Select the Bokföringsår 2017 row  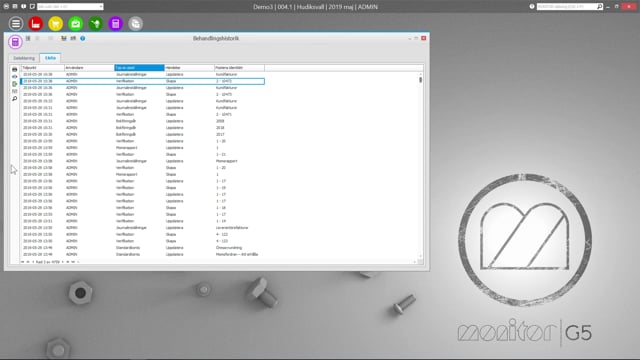(143, 134)
